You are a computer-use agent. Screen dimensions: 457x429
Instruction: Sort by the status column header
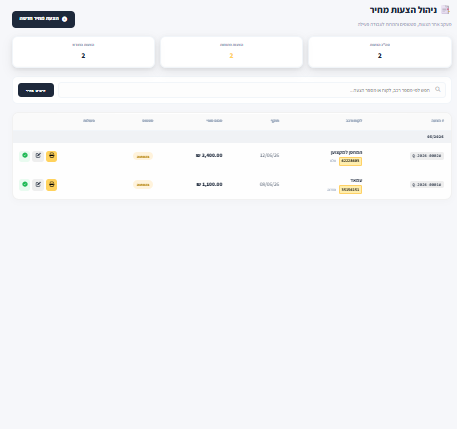pos(148,121)
